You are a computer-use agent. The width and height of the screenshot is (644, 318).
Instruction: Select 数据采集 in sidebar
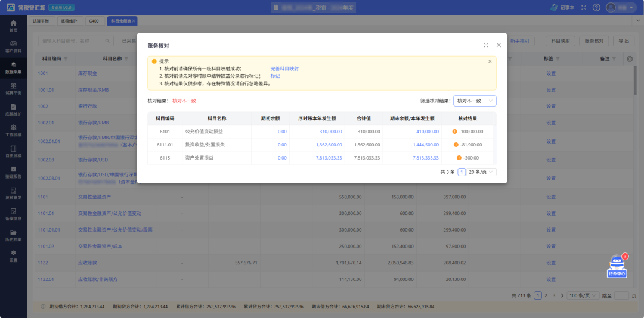(x=14, y=67)
